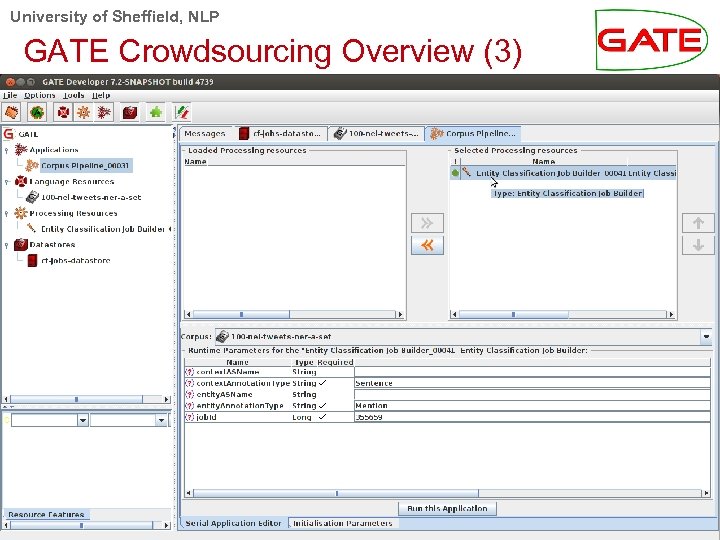Image resolution: width=720 pixels, height=540 pixels.
Task: Switch to Initialisation Parameters tab
Action: [x=343, y=523]
